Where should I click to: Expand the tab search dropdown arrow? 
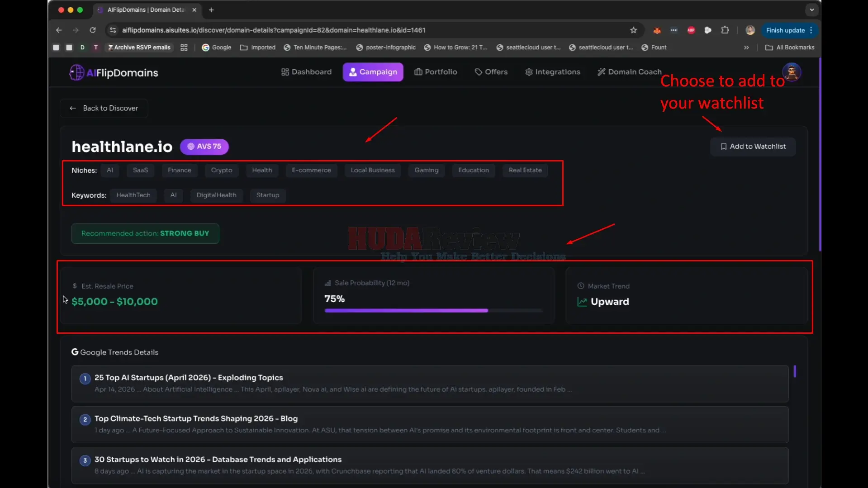pyautogui.click(x=812, y=10)
